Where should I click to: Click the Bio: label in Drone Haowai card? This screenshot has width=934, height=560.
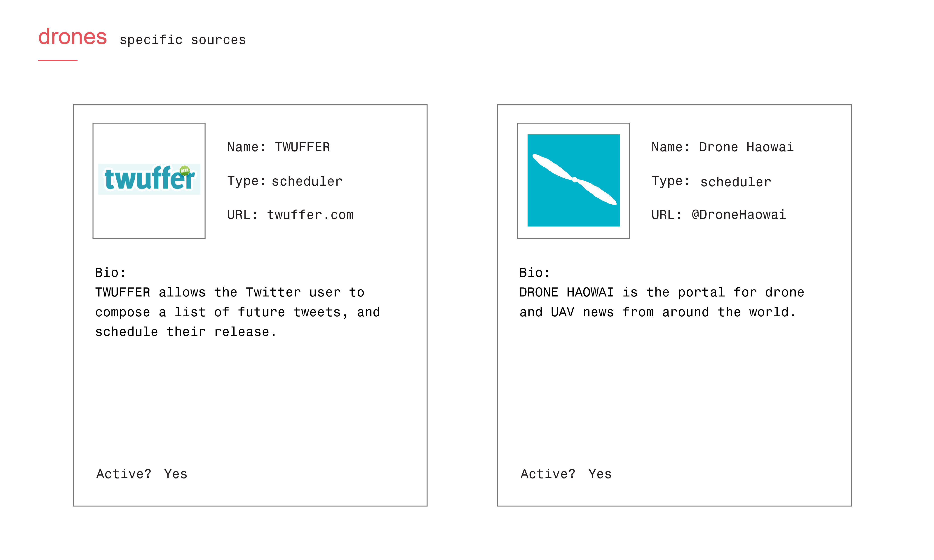535,273
